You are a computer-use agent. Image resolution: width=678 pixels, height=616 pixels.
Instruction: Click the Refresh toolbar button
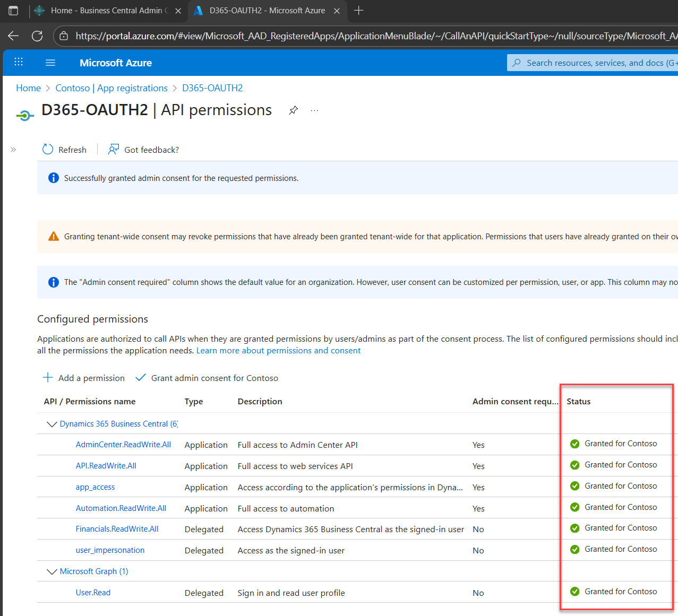[x=64, y=150]
